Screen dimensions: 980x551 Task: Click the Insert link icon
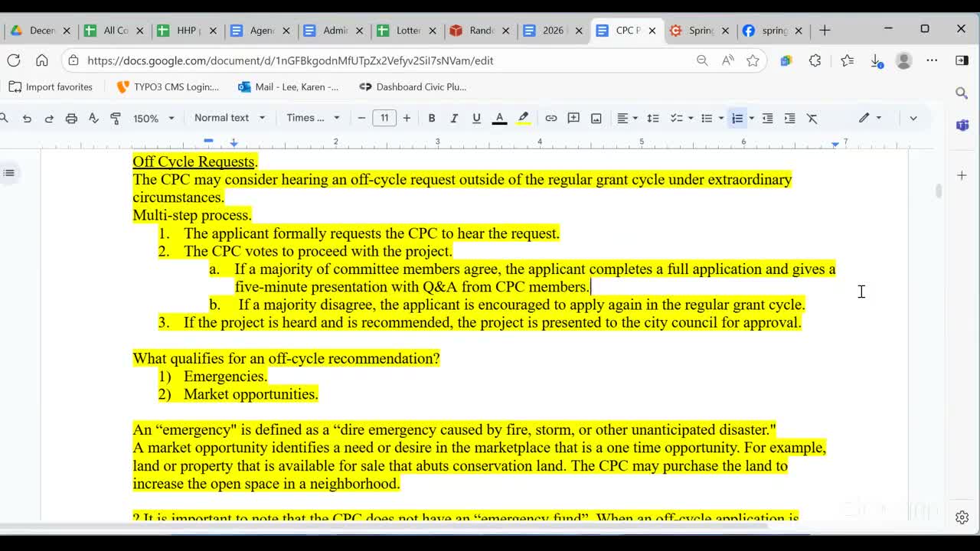point(551,118)
